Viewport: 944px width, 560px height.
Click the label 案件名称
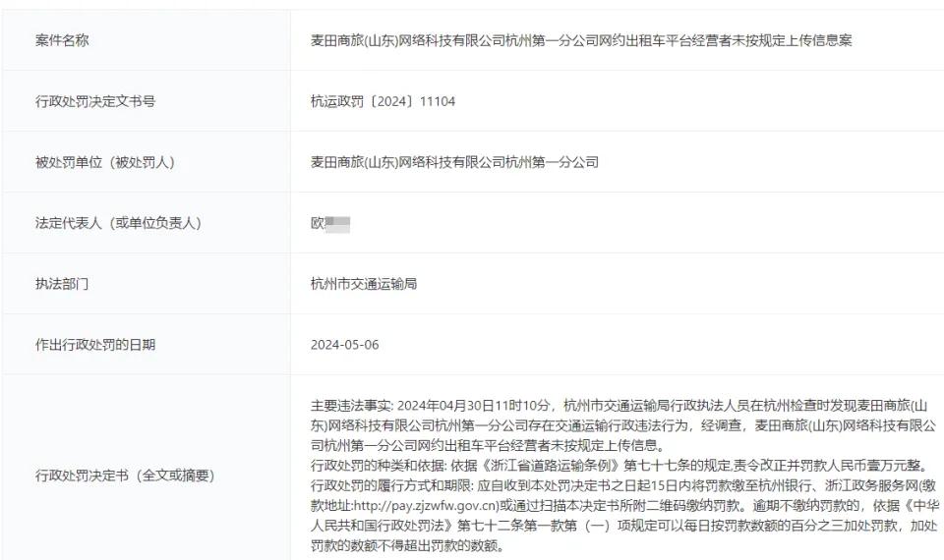62,40
